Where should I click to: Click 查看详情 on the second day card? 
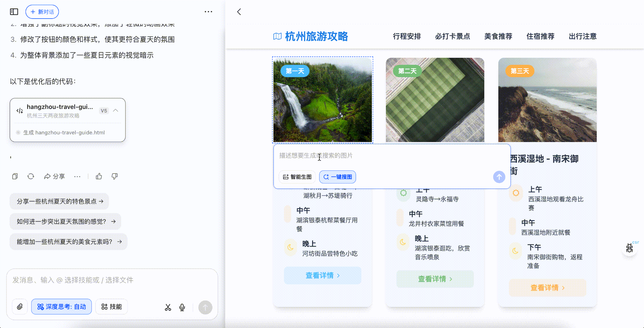(435, 279)
